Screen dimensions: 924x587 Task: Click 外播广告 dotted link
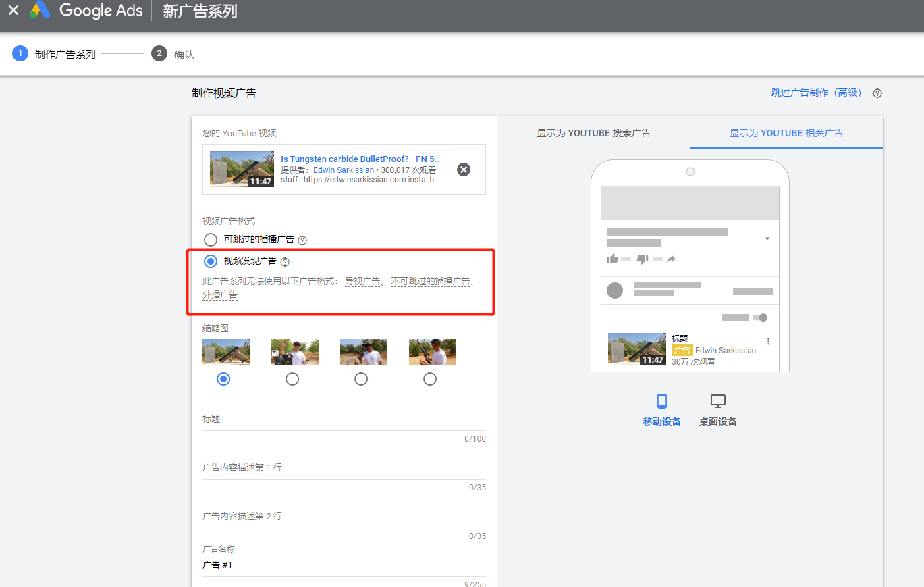coord(220,295)
